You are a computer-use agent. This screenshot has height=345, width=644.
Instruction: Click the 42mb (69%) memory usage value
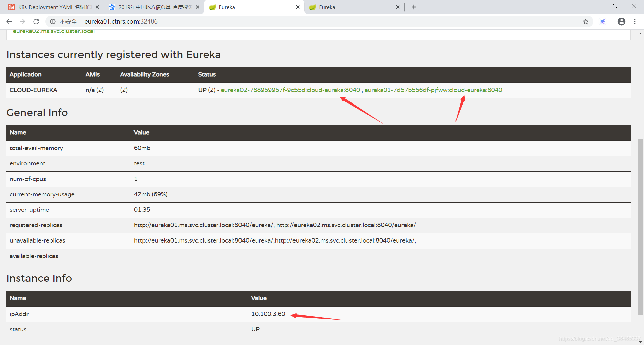151,194
